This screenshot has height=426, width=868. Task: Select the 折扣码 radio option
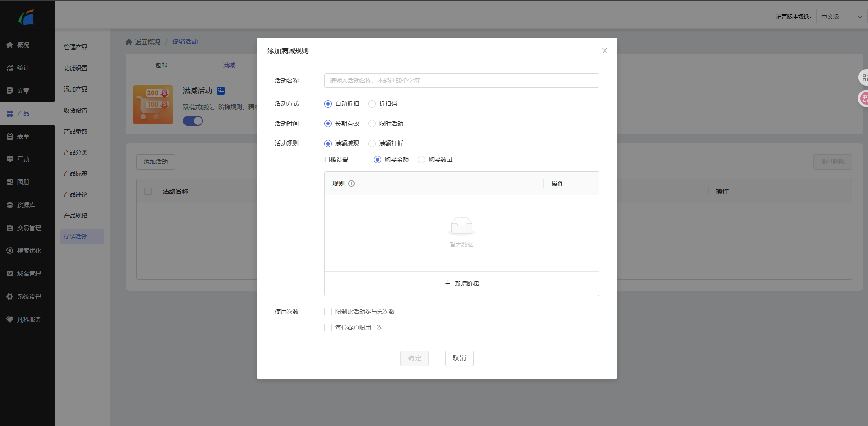click(x=372, y=104)
